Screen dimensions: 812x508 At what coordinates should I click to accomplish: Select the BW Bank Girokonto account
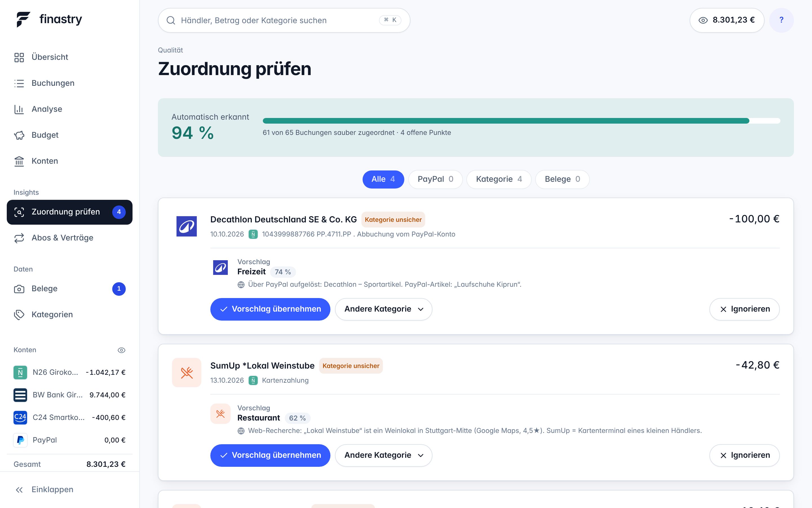(x=69, y=395)
